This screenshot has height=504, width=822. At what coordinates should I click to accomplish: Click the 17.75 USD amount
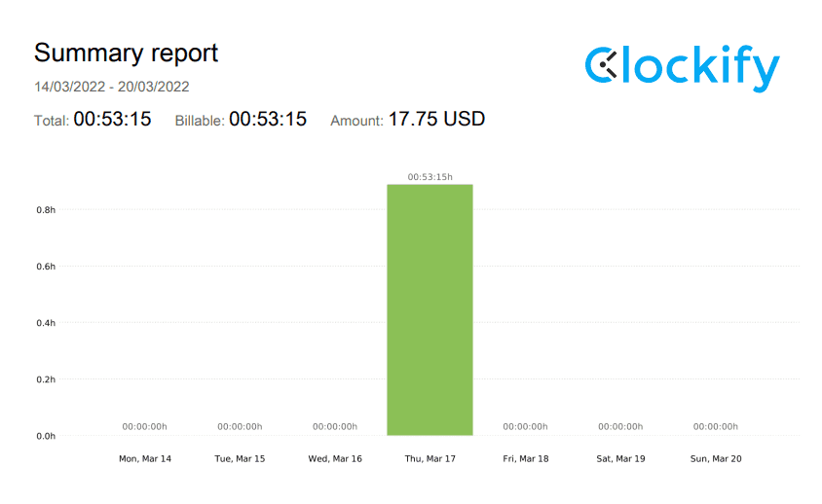[x=436, y=120]
